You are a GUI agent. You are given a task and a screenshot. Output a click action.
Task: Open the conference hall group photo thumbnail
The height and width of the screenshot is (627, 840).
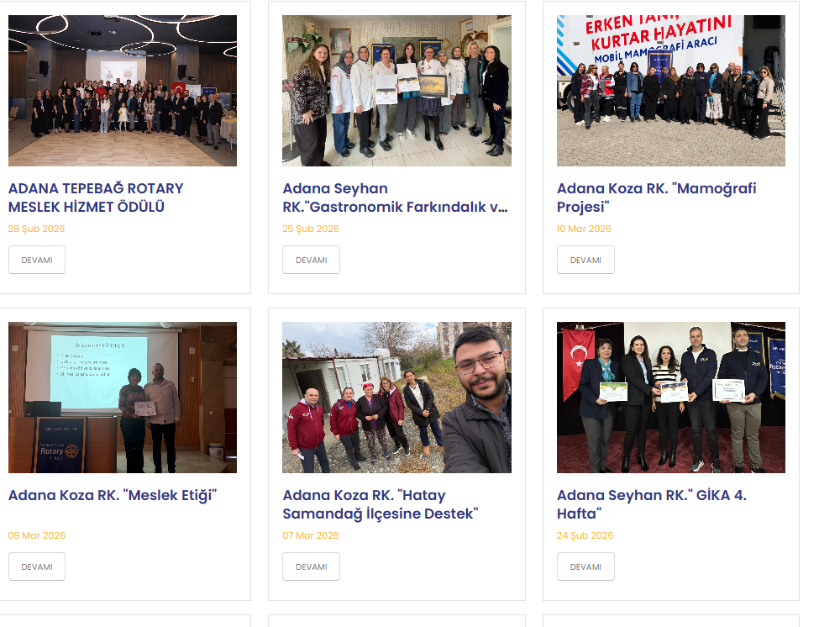click(122, 91)
